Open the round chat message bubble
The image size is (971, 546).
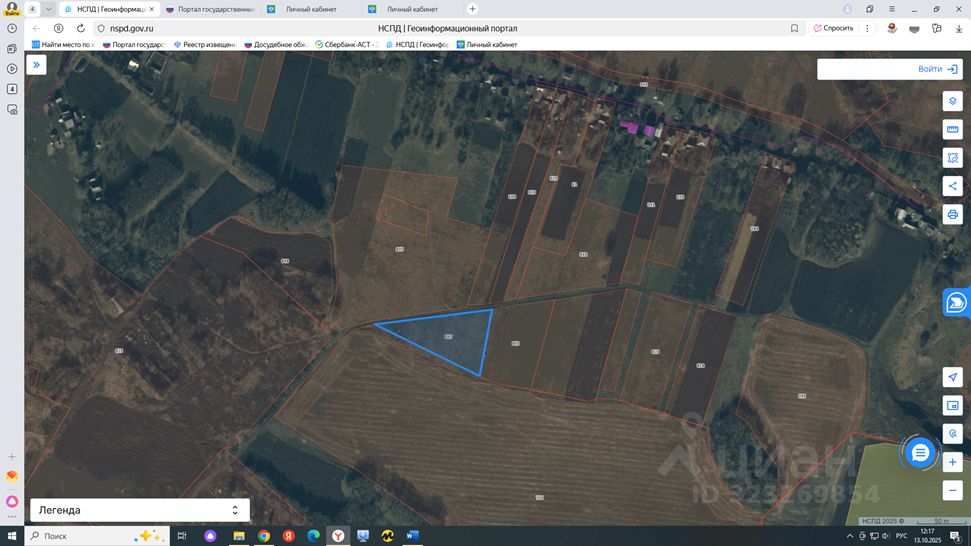pos(920,453)
